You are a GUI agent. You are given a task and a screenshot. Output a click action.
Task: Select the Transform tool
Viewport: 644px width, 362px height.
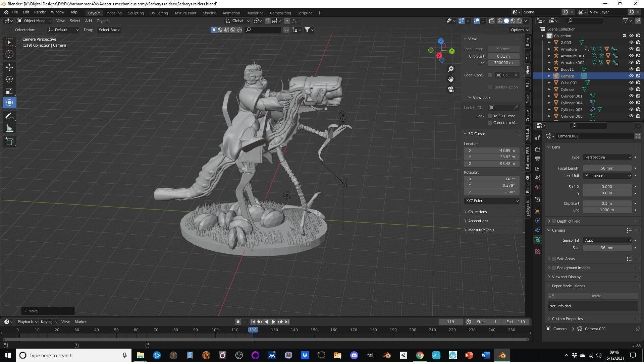click(9, 103)
